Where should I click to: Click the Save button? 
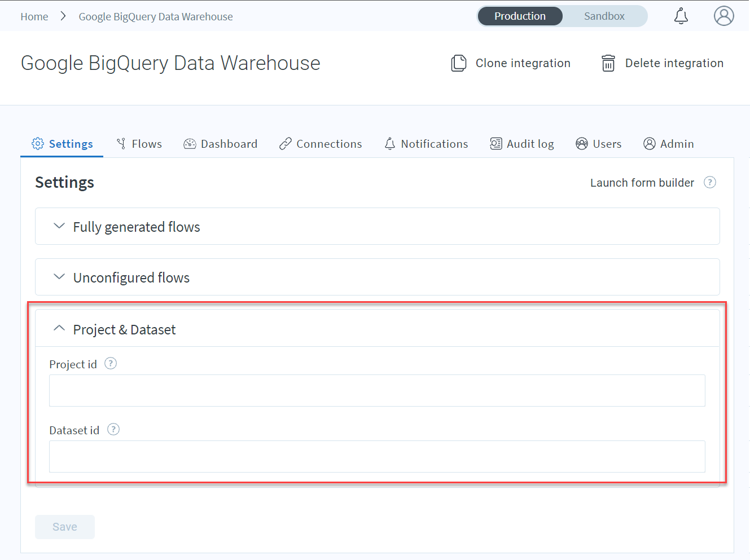65,527
